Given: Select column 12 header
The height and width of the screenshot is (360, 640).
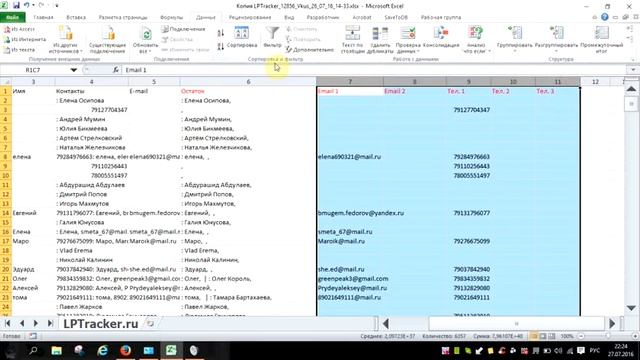Looking at the screenshot, I should (x=595, y=82).
